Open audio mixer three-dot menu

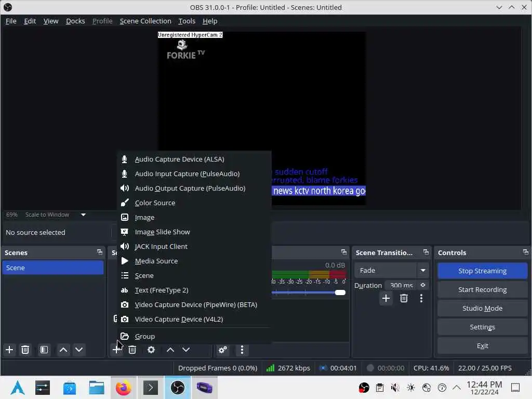point(242,350)
